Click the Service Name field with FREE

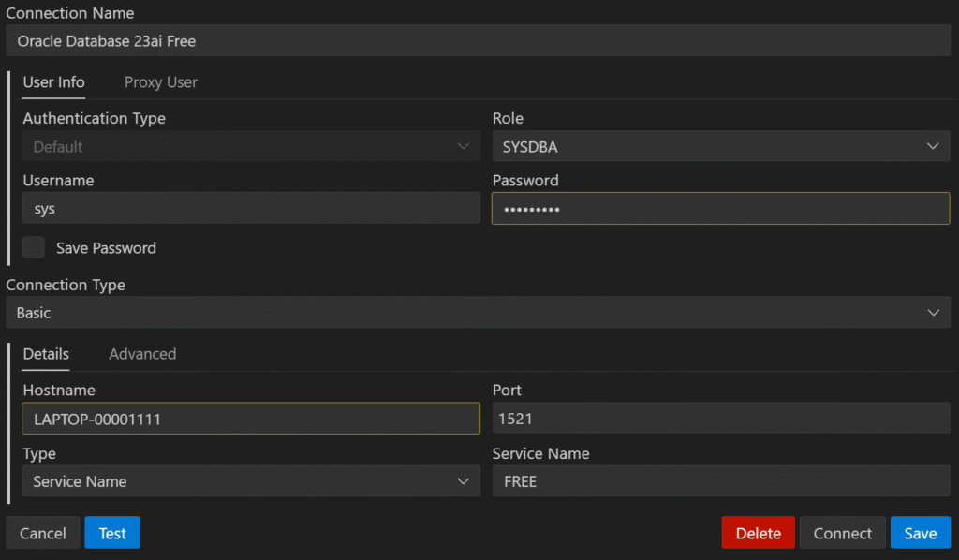pyautogui.click(x=721, y=481)
